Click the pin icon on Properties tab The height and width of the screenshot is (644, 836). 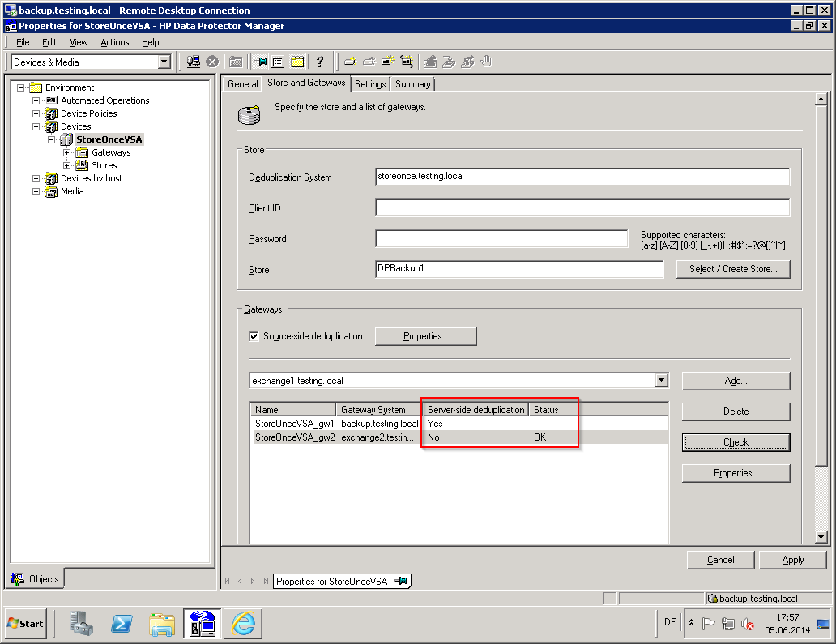click(400, 581)
